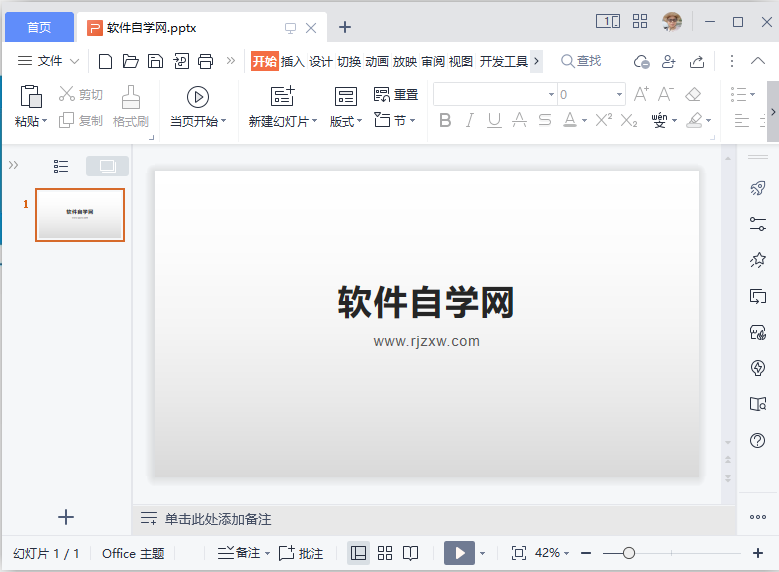This screenshot has width=779, height=572.
Task: Toggle italic formatting
Action: pos(469,120)
